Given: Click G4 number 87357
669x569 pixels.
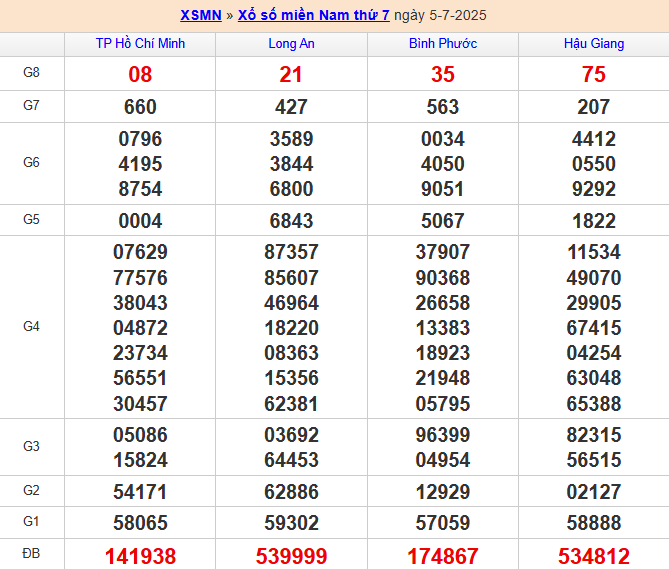Looking at the screenshot, I should coord(291,252).
